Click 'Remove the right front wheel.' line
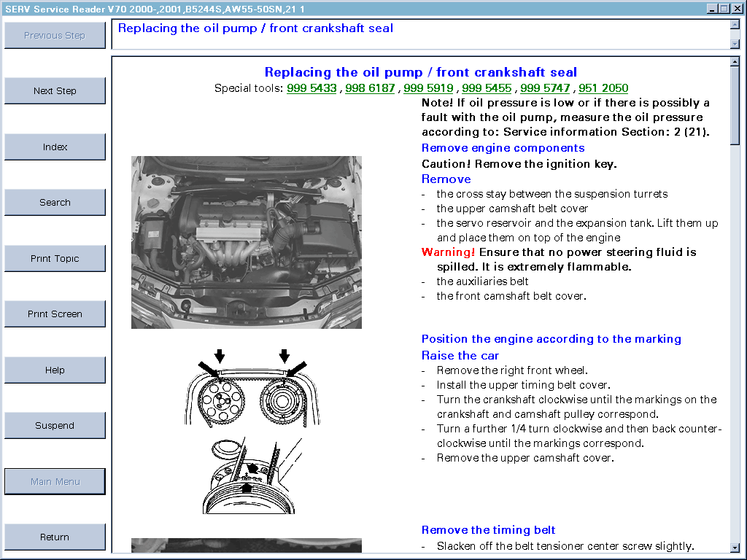Image resolution: width=747 pixels, height=560 pixels. (x=512, y=370)
